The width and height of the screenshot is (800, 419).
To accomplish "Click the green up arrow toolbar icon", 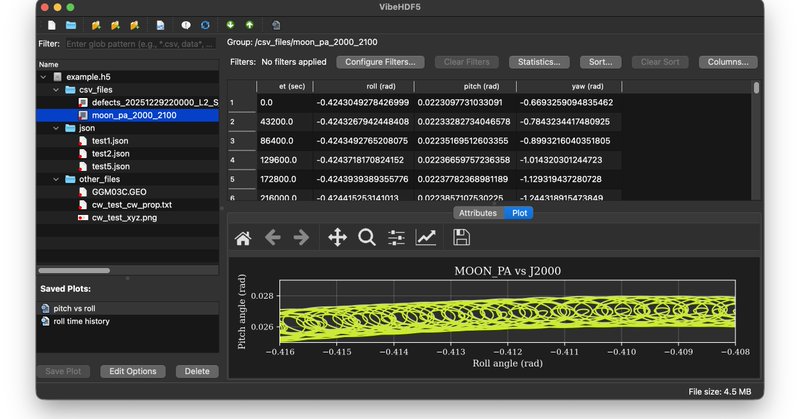I will click(x=249, y=24).
